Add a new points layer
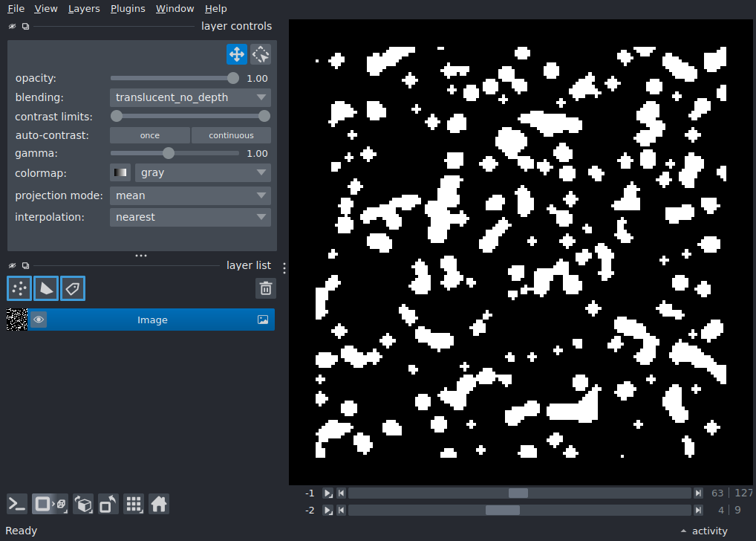Viewport: 756px width, 541px height. click(19, 288)
